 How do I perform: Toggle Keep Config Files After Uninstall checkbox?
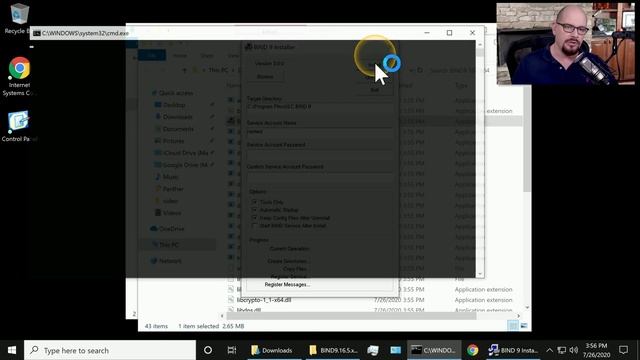(254, 218)
